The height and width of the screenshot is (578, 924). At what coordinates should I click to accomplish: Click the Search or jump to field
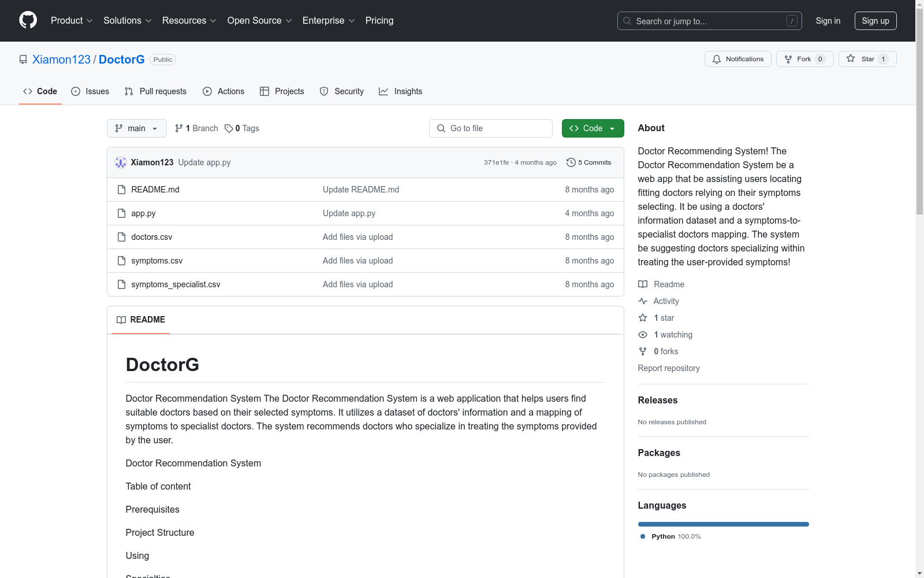pyautogui.click(x=710, y=21)
